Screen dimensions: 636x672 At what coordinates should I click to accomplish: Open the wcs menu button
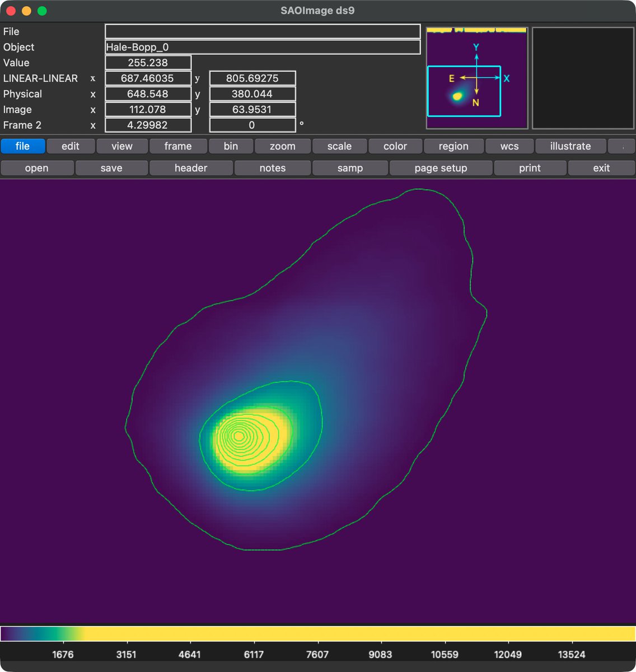point(509,146)
